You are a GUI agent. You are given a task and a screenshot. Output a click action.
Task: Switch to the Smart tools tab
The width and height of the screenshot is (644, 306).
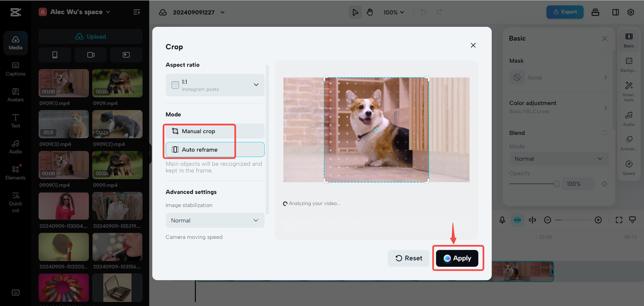pos(629,92)
